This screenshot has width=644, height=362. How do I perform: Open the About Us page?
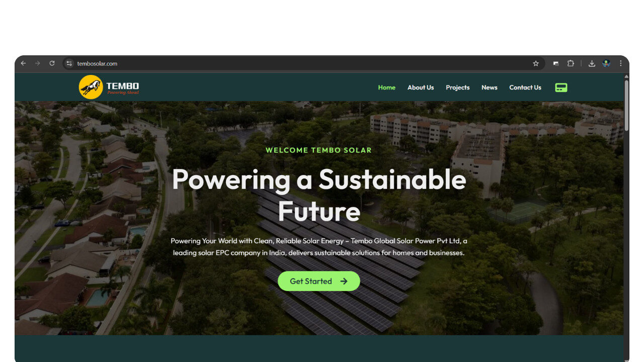[x=421, y=87]
